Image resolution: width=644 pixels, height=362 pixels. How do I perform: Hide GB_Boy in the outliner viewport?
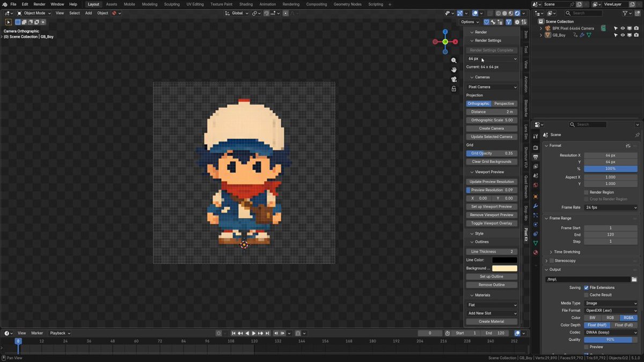click(623, 35)
